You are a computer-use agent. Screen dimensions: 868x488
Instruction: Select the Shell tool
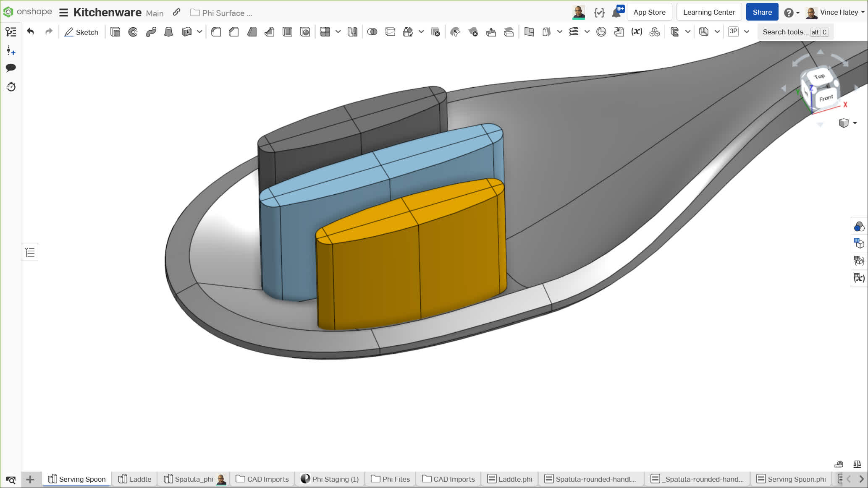(x=288, y=32)
